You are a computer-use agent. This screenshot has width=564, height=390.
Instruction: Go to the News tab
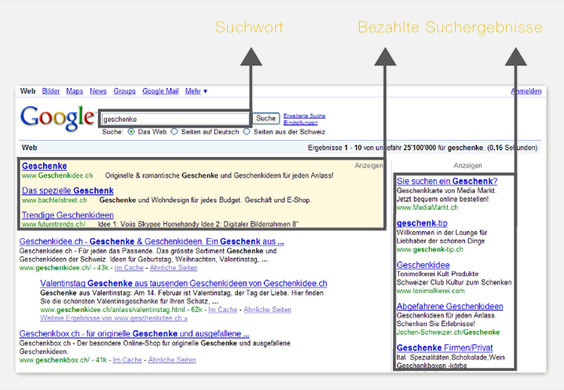click(98, 91)
